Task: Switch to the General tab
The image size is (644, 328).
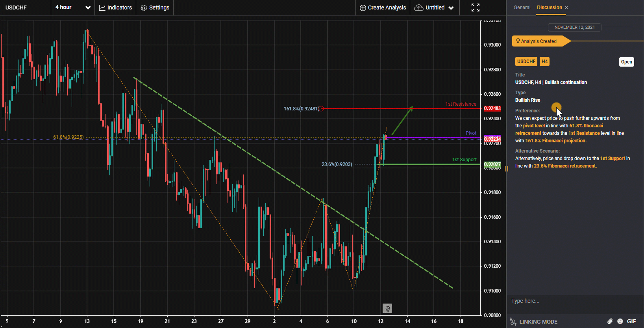Action: coord(522,7)
